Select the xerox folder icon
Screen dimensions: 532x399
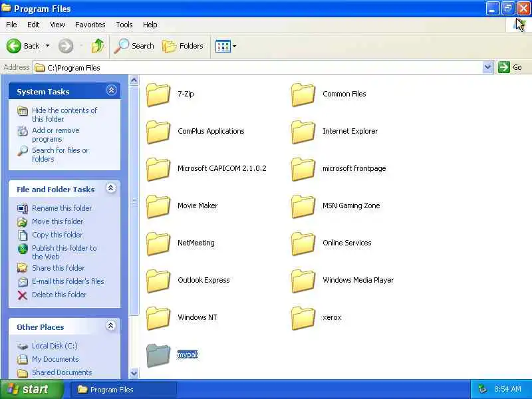[303, 319]
